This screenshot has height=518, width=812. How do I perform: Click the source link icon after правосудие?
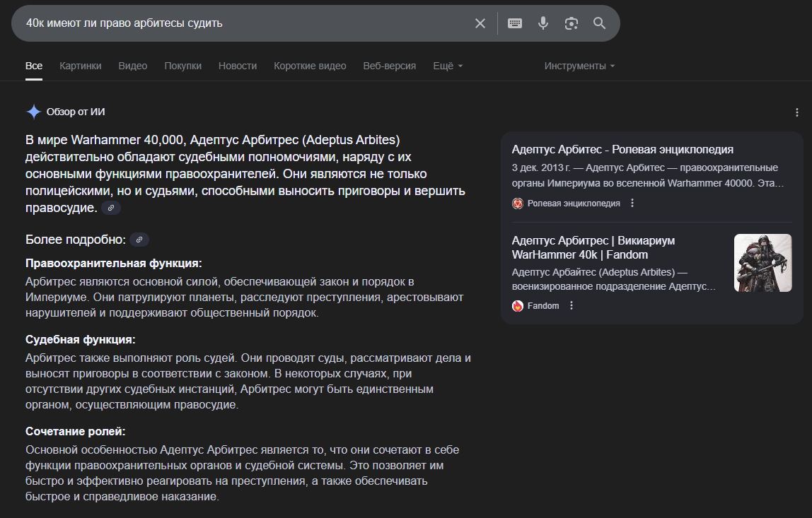pos(111,208)
